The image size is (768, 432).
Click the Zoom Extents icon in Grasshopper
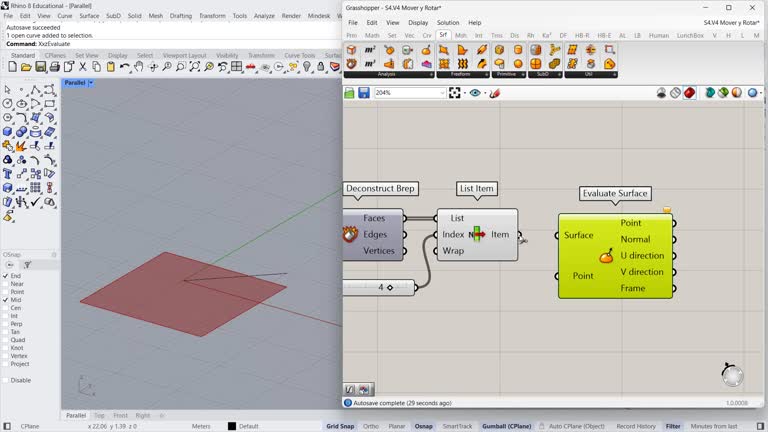[x=455, y=93]
